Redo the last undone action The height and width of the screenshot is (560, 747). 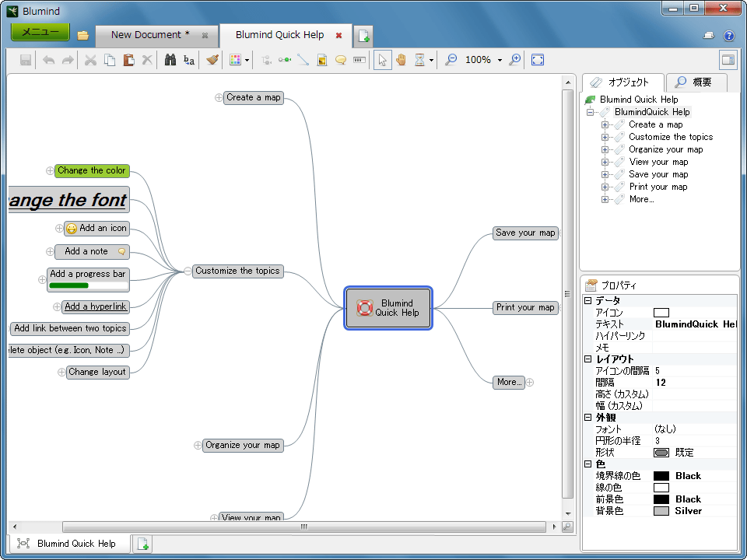coord(68,60)
